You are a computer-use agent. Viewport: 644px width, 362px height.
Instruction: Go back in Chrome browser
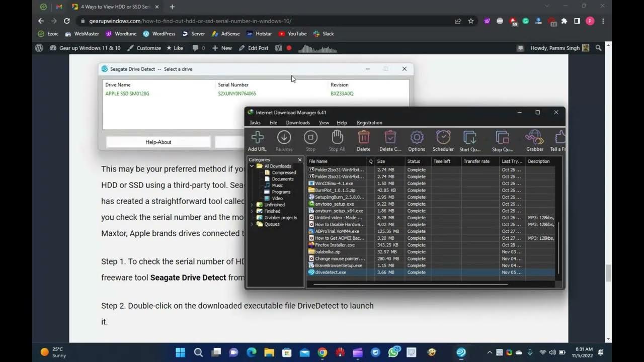41,21
